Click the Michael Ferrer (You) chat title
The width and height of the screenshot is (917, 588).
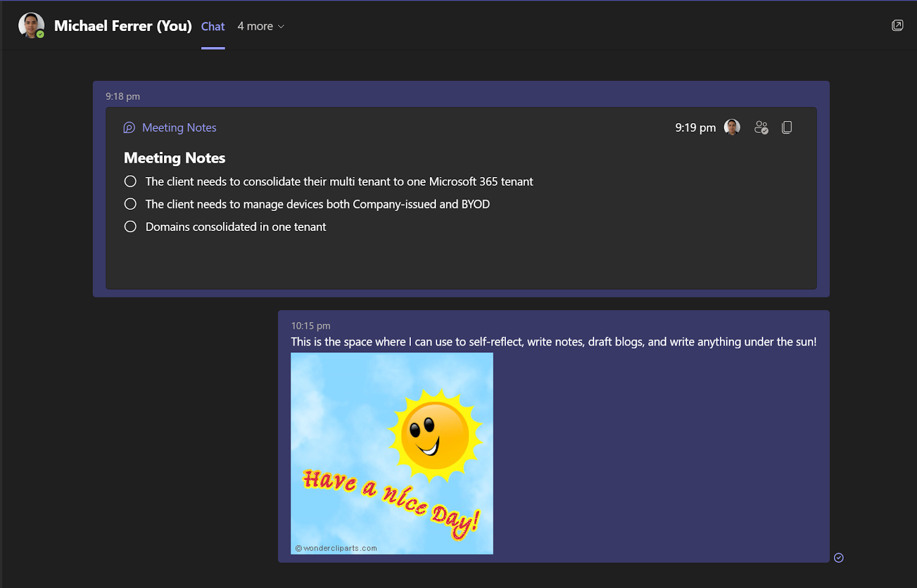123,26
